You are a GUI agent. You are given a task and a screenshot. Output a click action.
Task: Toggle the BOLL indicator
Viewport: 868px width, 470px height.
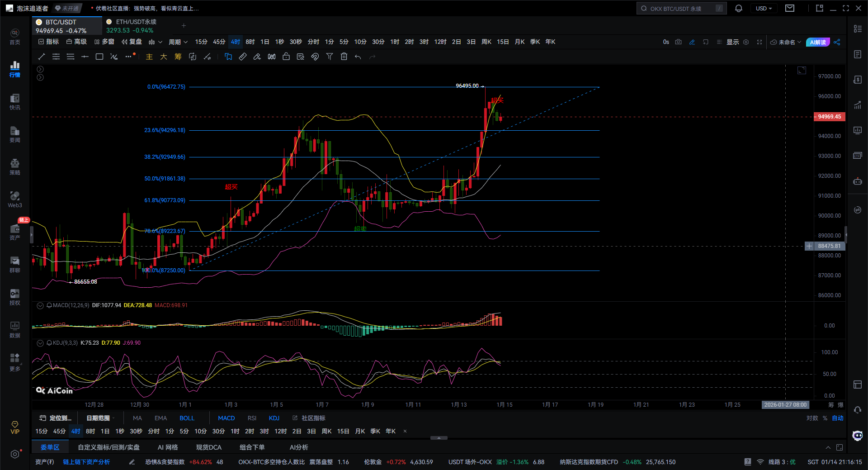[187, 418]
